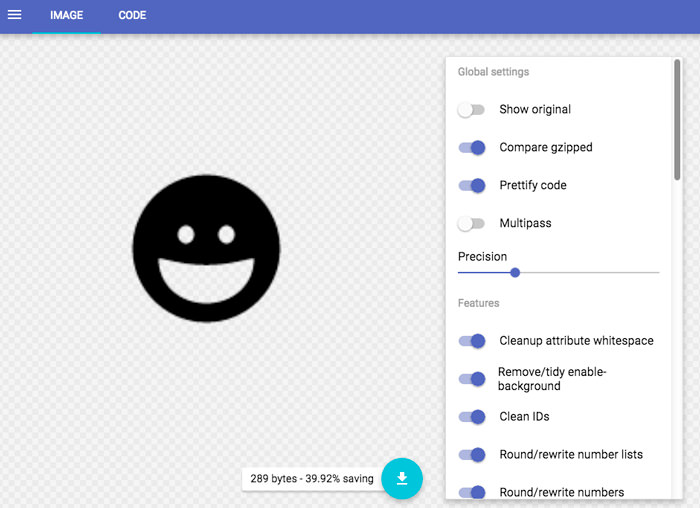Image resolution: width=700 pixels, height=508 pixels.
Task: Toggle Cleanup attribute whitespace off
Action: coord(471,341)
